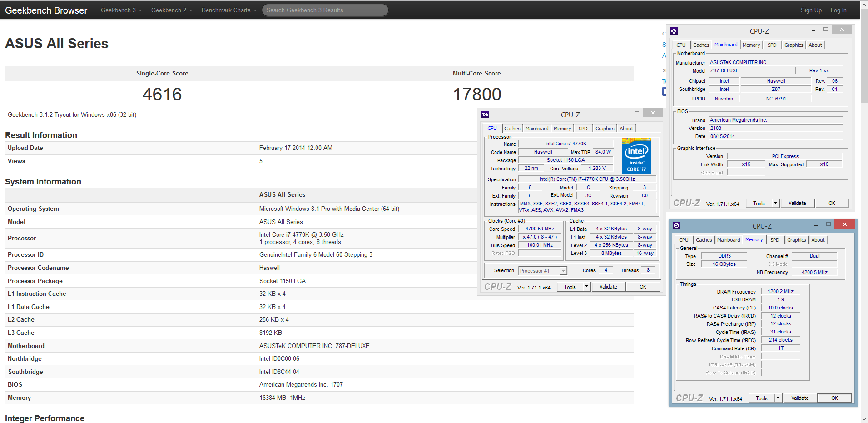Click Validate in the CPU window
868x423 pixels.
[608, 287]
